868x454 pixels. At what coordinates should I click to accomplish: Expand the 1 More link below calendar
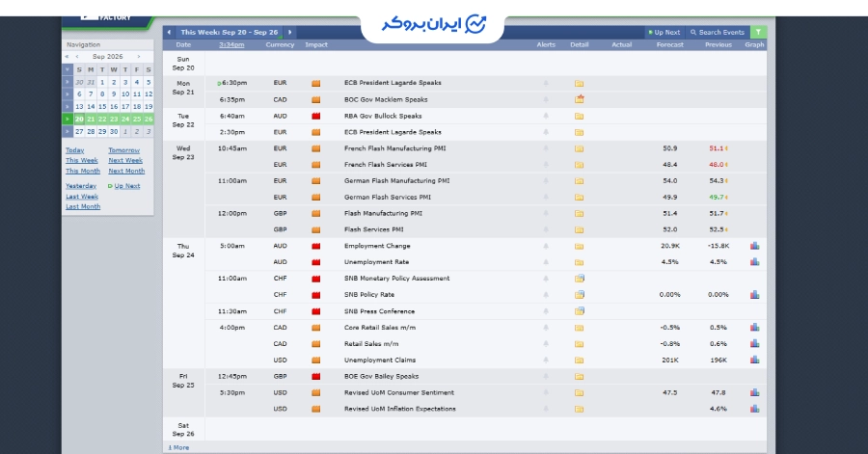178,447
